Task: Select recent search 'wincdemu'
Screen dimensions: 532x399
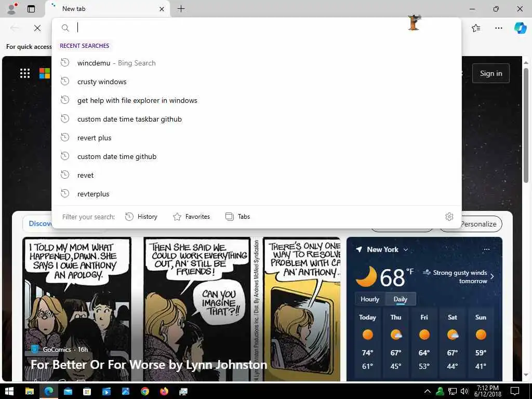Action: click(x=257, y=63)
